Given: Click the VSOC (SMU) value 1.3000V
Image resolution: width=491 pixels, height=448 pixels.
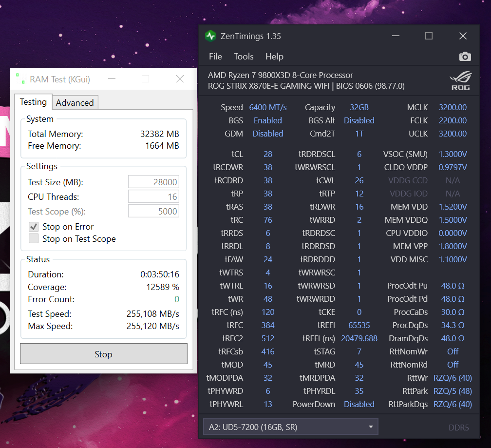Looking at the screenshot, I should click(453, 154).
